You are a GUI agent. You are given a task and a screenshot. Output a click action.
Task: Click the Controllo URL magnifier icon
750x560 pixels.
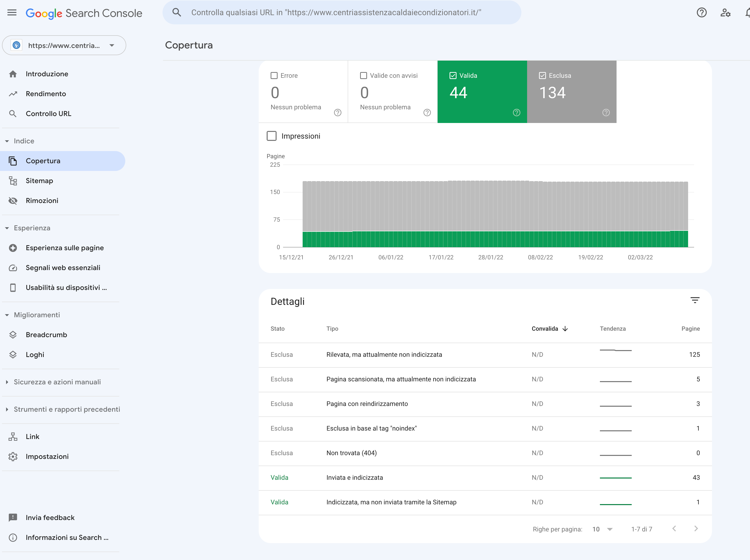[x=13, y=114]
